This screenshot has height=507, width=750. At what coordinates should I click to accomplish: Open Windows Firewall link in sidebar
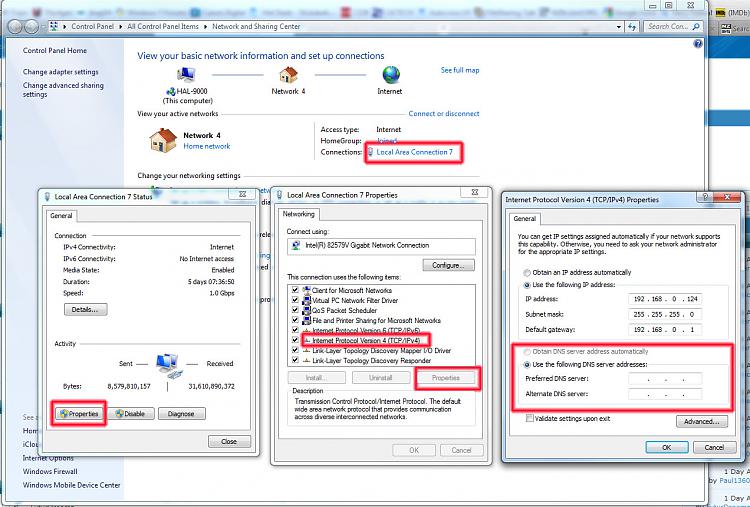click(x=50, y=471)
